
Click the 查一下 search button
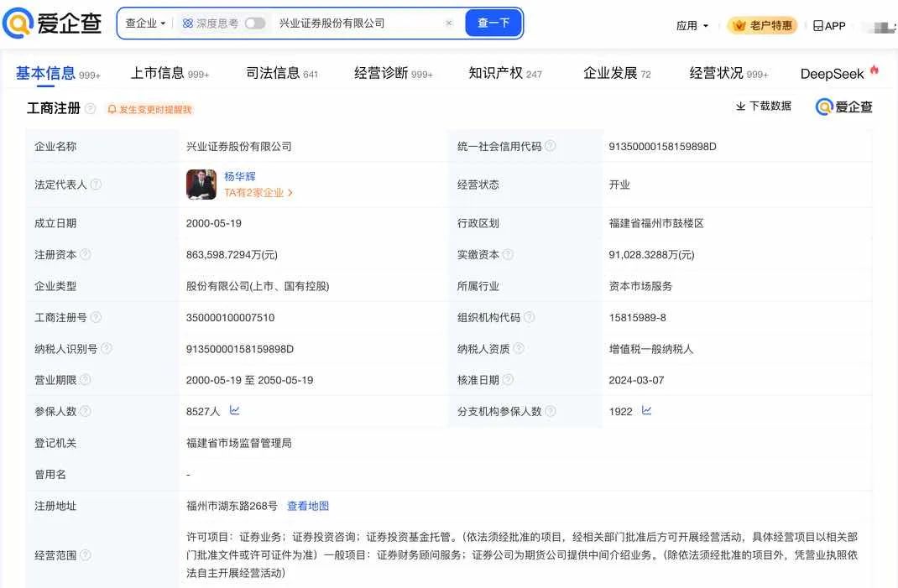pos(493,23)
